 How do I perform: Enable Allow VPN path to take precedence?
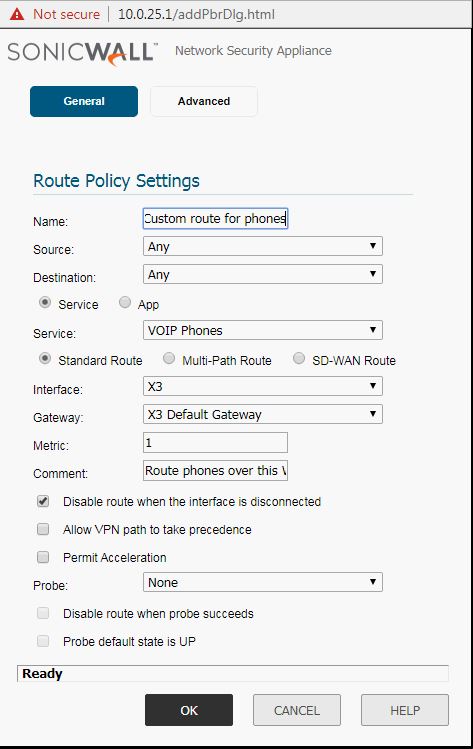[43, 529]
